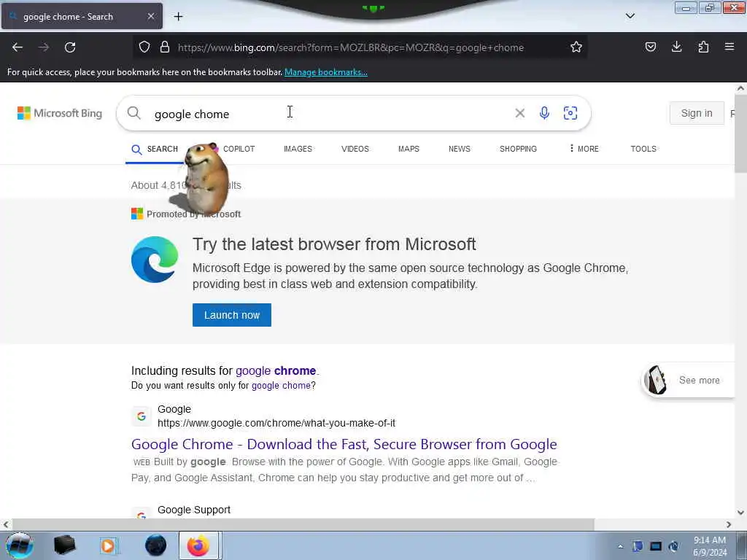The height and width of the screenshot is (560, 747).
Task: Click the scroll down arrow
Action: (740, 513)
